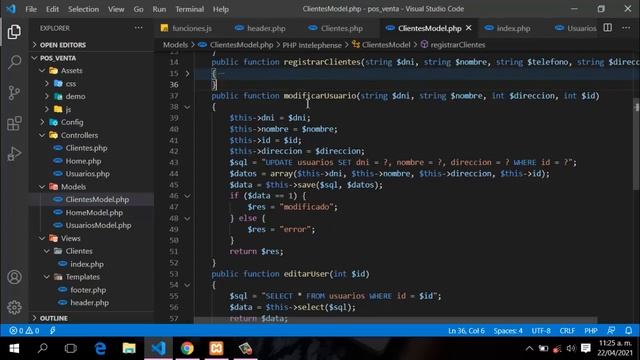This screenshot has height=360, width=640.
Task: Switch to the Clientes.php tab
Action: [336, 28]
